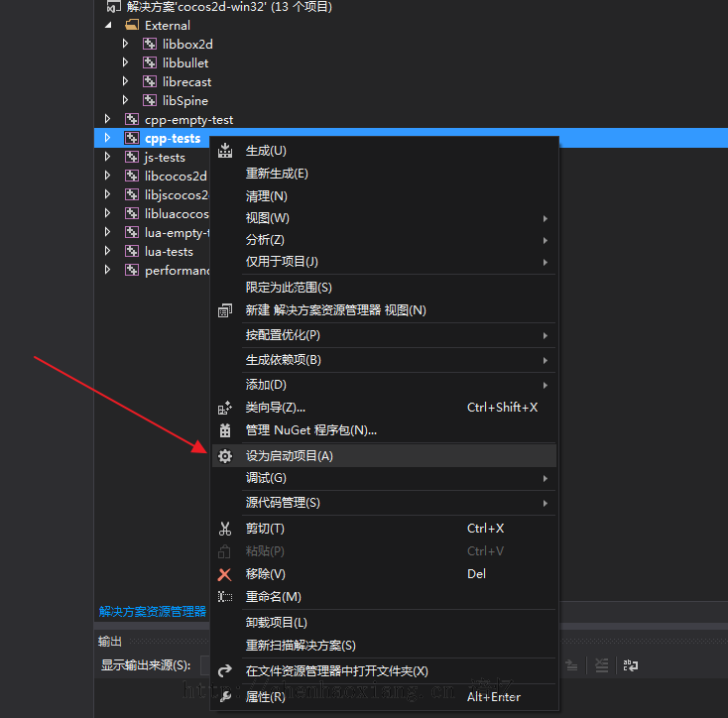728x718 pixels.
Task: Click the solution cocos2d-win32 icon
Action: [114, 6]
